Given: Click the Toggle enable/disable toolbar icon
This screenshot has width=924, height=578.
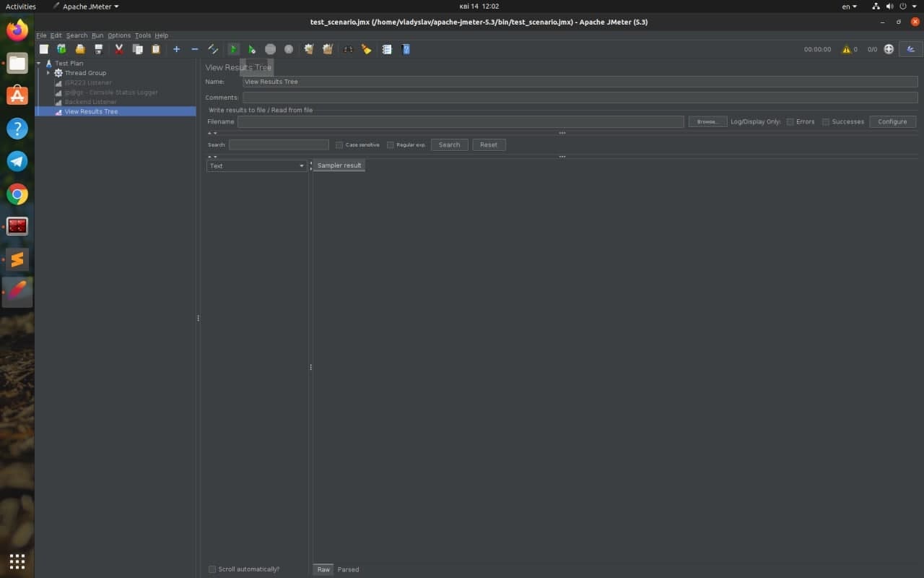Looking at the screenshot, I should 213,49.
